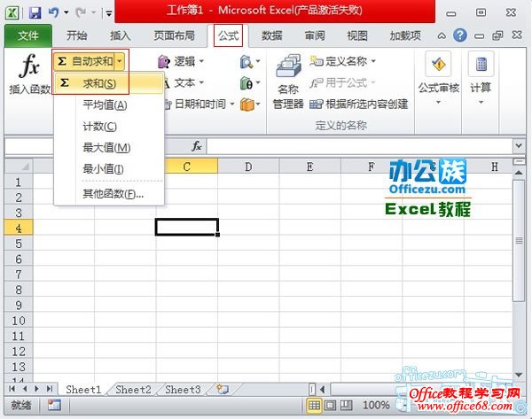This screenshot has height=419, width=532.
Task: Open the Customize Quick Access Toolbar dropdown
Action: [109, 13]
